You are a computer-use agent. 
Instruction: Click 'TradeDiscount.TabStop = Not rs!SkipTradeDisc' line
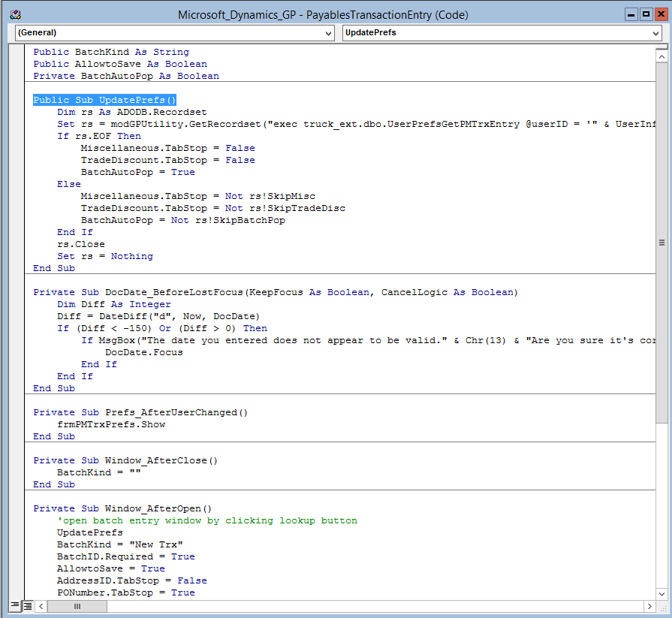click(213, 208)
